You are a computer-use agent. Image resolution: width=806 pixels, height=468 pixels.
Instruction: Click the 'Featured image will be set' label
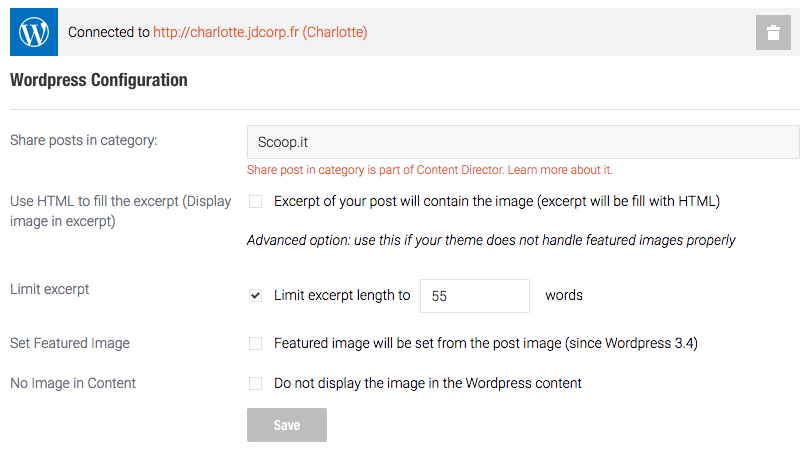coord(486,343)
